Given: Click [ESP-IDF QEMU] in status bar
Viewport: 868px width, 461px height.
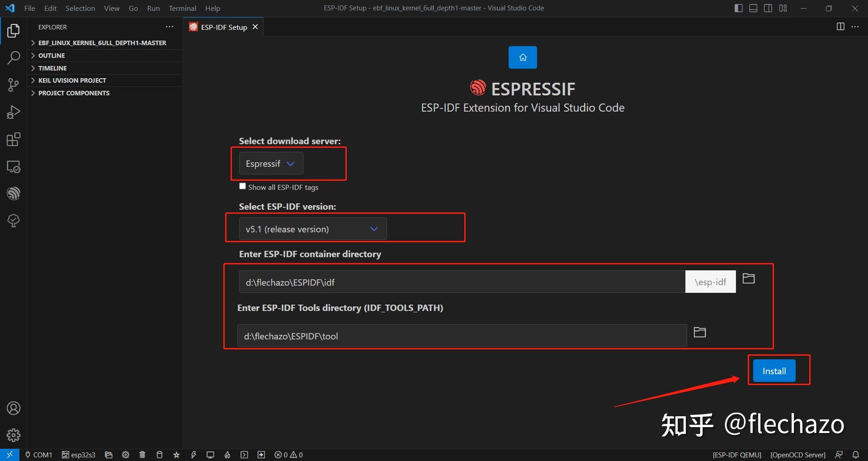Looking at the screenshot, I should tap(737, 455).
